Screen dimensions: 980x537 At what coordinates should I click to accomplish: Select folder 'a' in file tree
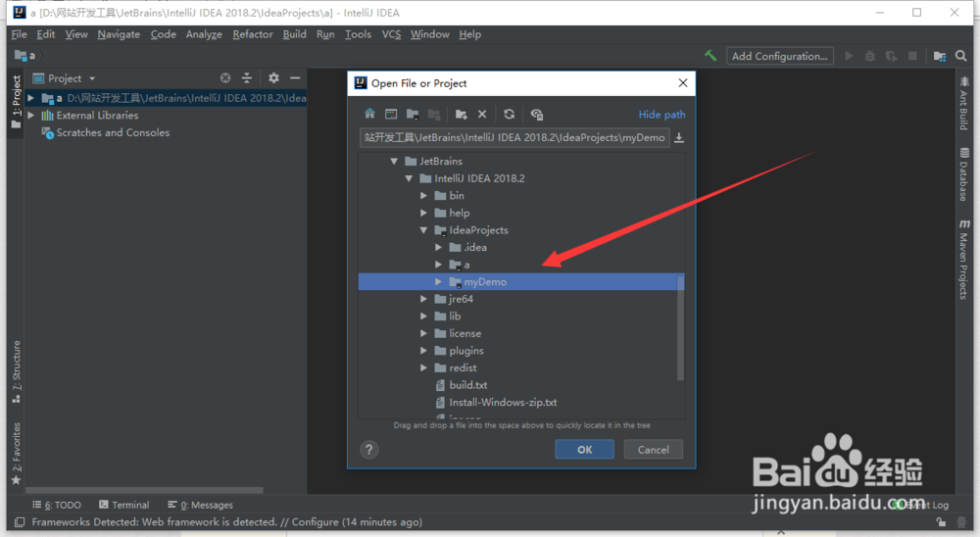pos(466,265)
